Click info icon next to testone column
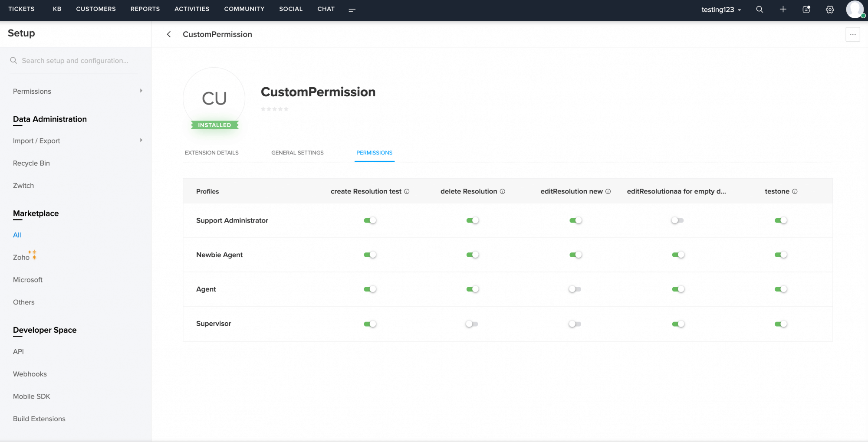The image size is (868, 442). click(795, 191)
